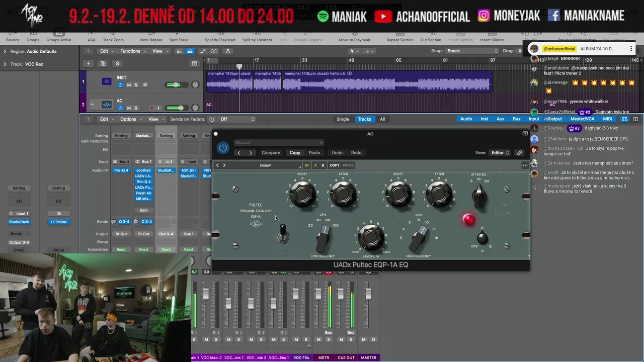Open the Manual preset dropdown
Screen dimensions: 644x362
coord(279,143)
